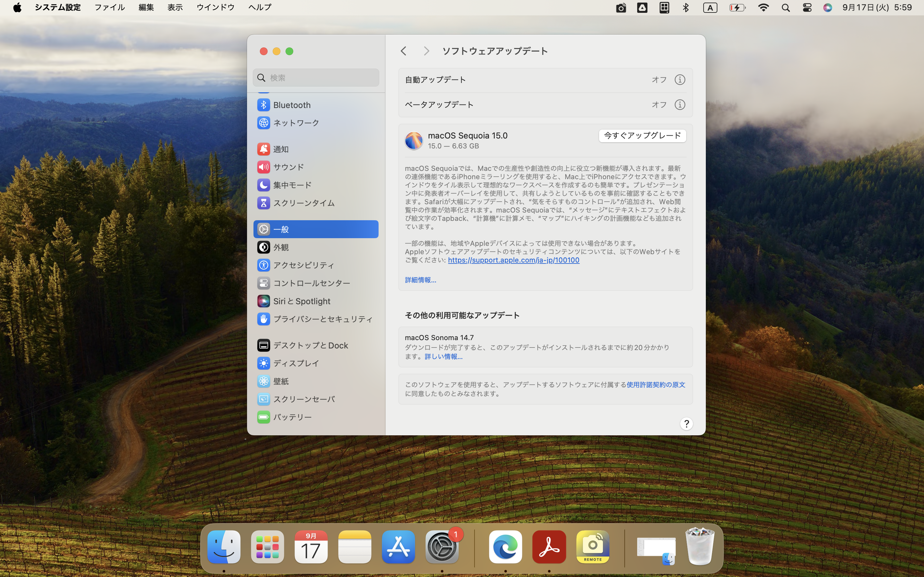
Task: Select スクリーンタイム in sidebar
Action: [x=303, y=203]
